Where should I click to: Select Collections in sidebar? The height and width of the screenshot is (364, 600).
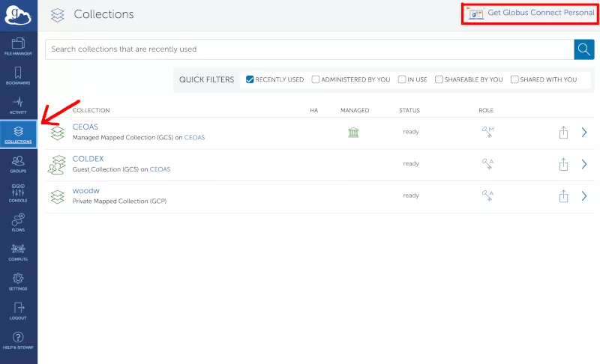(18, 135)
